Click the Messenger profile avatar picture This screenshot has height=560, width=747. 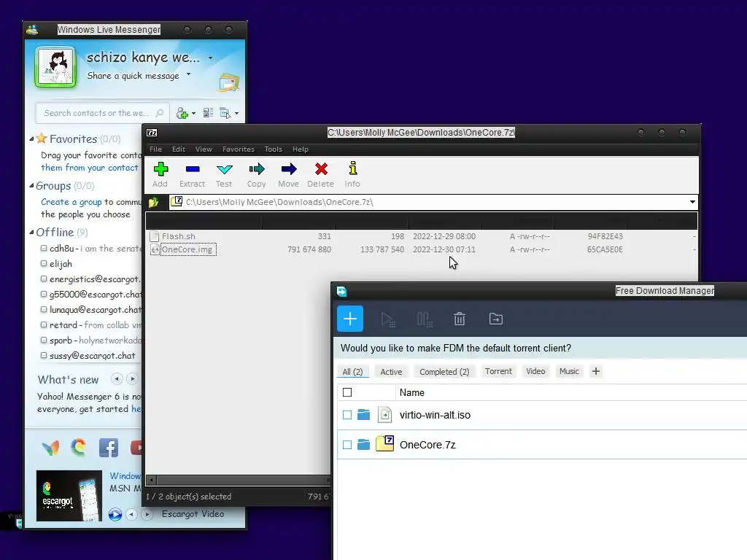pos(55,66)
